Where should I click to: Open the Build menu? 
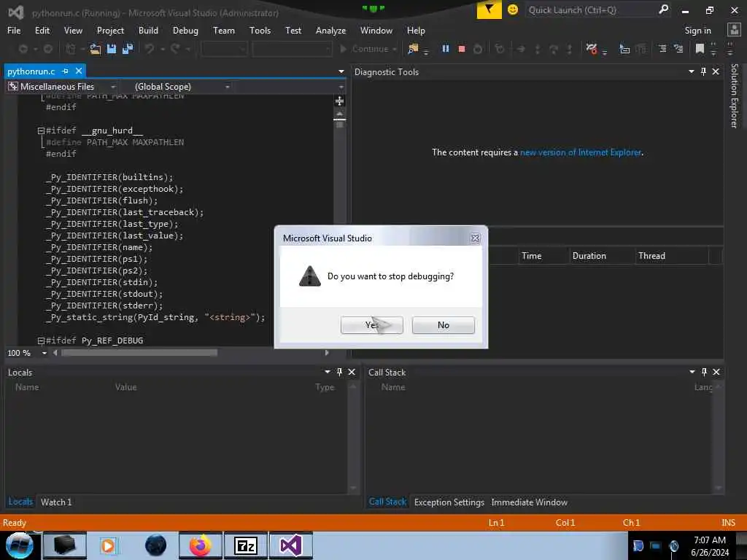tap(148, 31)
